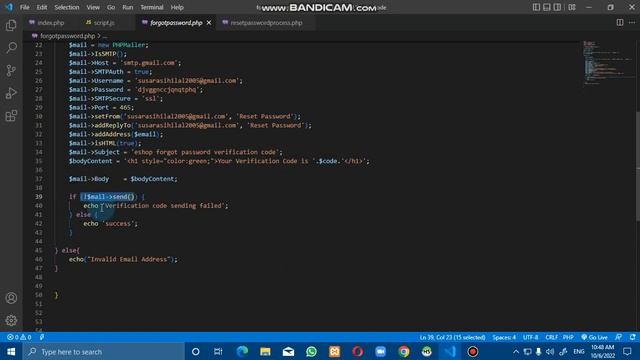
Task: Change encoding via UTF-8 indicator
Action: coord(530,337)
